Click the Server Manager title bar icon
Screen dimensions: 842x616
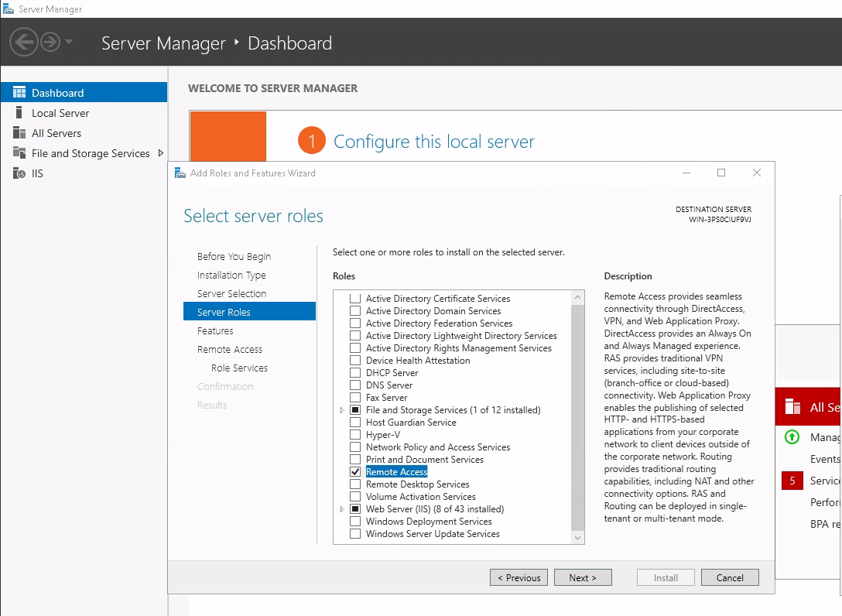(x=8, y=9)
